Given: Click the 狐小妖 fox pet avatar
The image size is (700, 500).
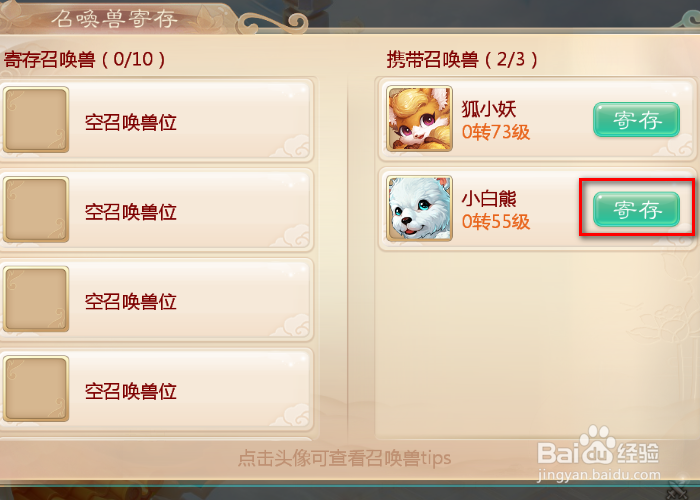Looking at the screenshot, I should pyautogui.click(x=419, y=119).
